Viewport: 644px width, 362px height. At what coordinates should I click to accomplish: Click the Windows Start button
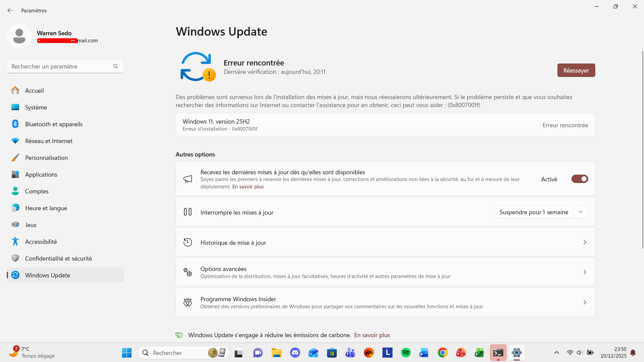point(127,353)
